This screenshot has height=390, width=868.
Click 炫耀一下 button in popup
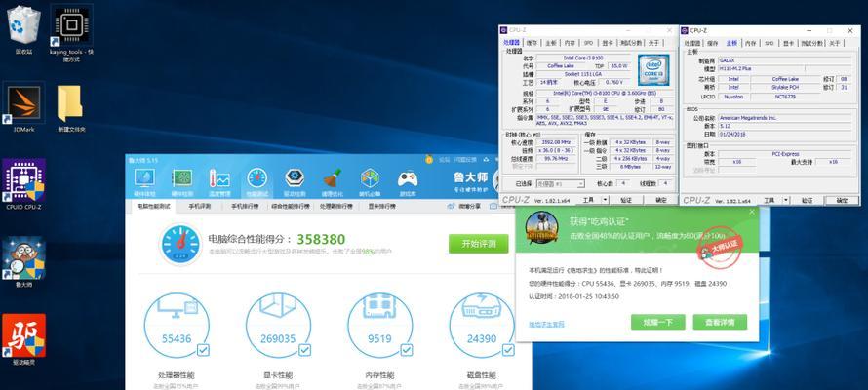[x=657, y=322]
